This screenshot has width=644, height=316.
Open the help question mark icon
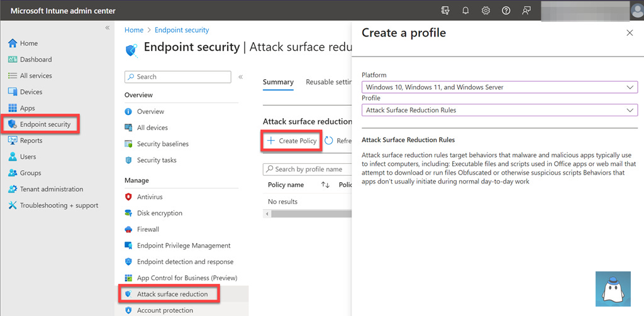[506, 11]
